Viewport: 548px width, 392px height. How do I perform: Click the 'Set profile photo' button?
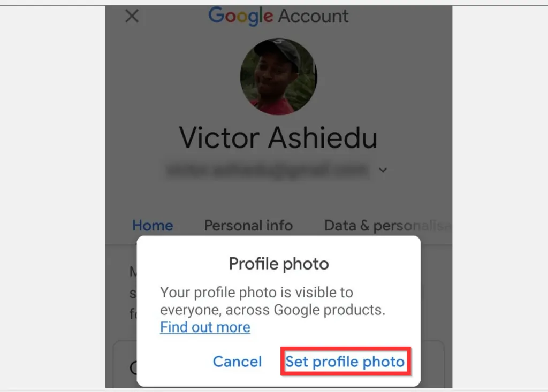(x=345, y=362)
